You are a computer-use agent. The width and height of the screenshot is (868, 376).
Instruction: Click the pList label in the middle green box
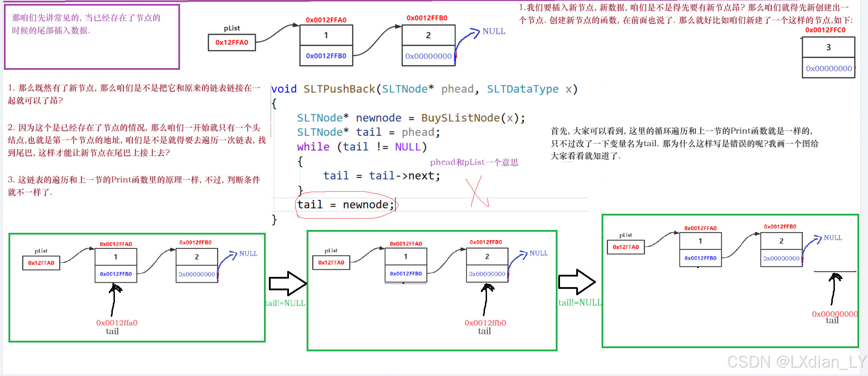pos(331,250)
